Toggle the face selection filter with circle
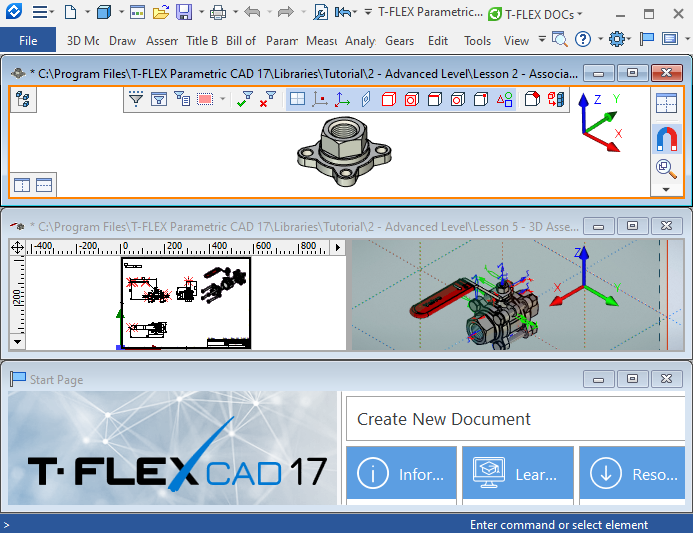The width and height of the screenshot is (693, 533). tap(411, 99)
